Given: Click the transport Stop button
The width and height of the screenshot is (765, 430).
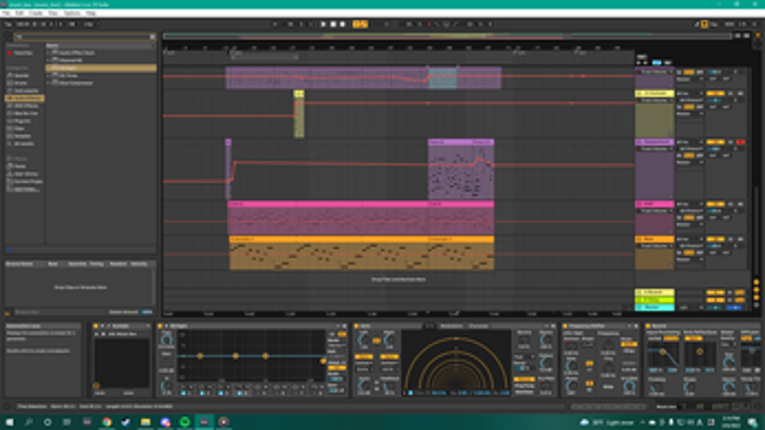Looking at the screenshot, I should tap(333, 24).
